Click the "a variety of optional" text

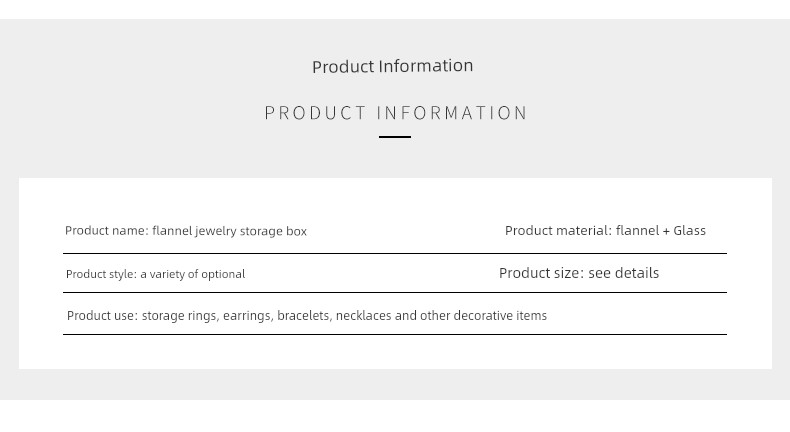pos(192,274)
